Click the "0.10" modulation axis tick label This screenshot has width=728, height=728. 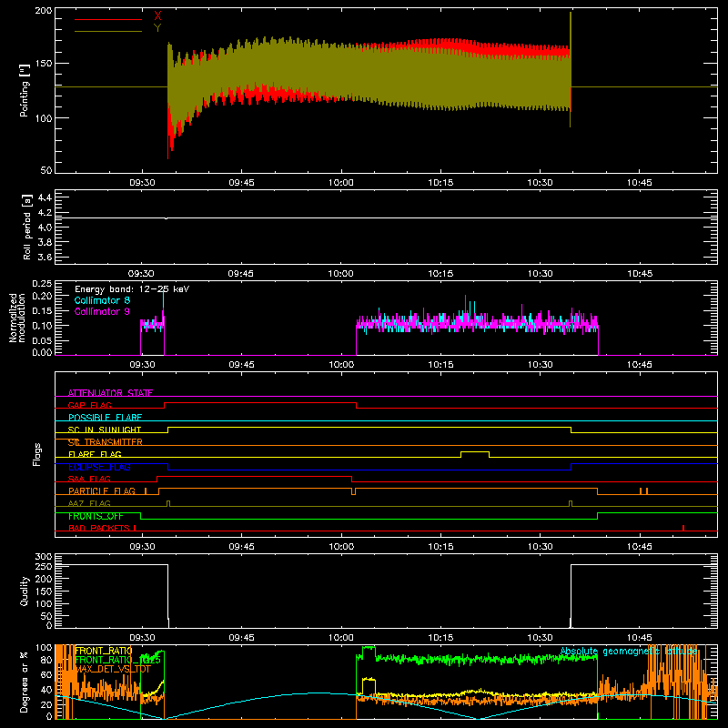click(x=42, y=326)
